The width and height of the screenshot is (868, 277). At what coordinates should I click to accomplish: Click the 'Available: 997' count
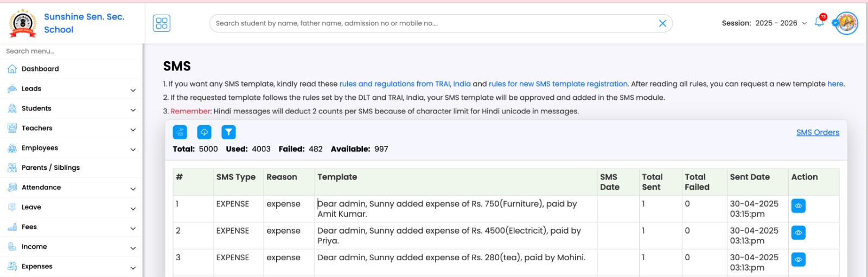point(359,149)
